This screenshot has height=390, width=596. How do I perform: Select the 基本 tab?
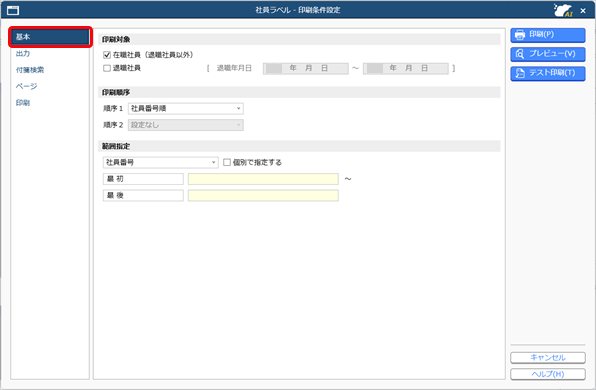point(50,37)
